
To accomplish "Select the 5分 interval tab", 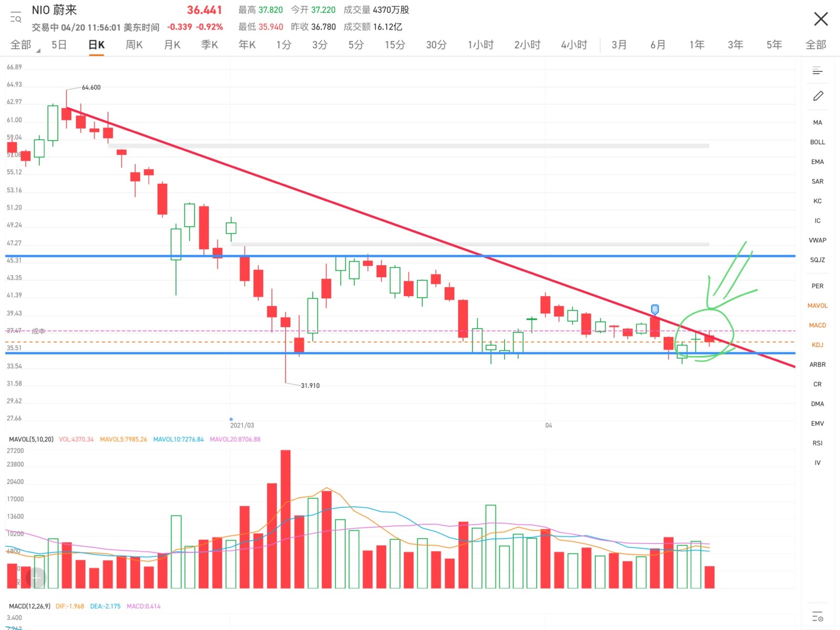I will click(x=355, y=45).
